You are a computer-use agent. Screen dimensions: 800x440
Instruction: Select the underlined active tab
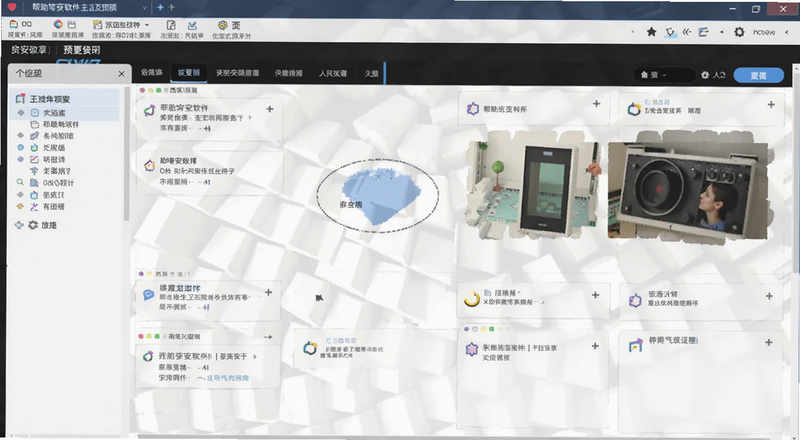(189, 73)
